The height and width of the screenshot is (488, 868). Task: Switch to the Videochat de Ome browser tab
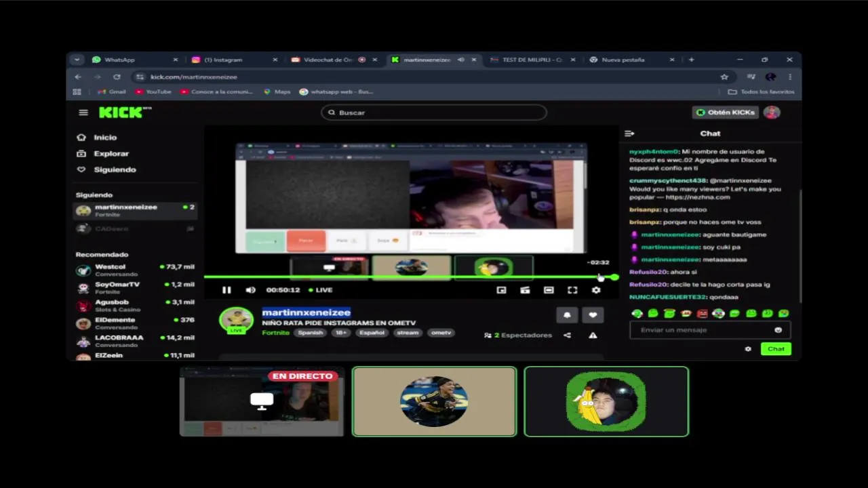[x=334, y=60]
